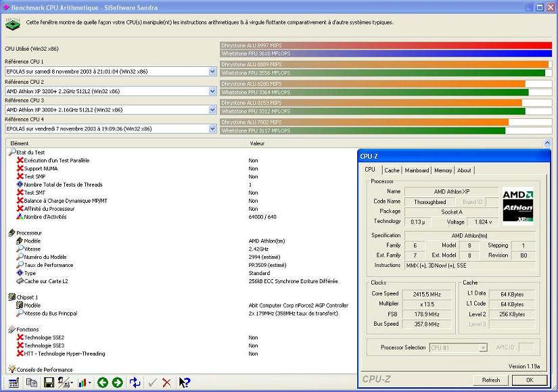The height and width of the screenshot is (392, 558).
Task: Switch to the Cache tab in CPU-Z
Action: (x=392, y=170)
